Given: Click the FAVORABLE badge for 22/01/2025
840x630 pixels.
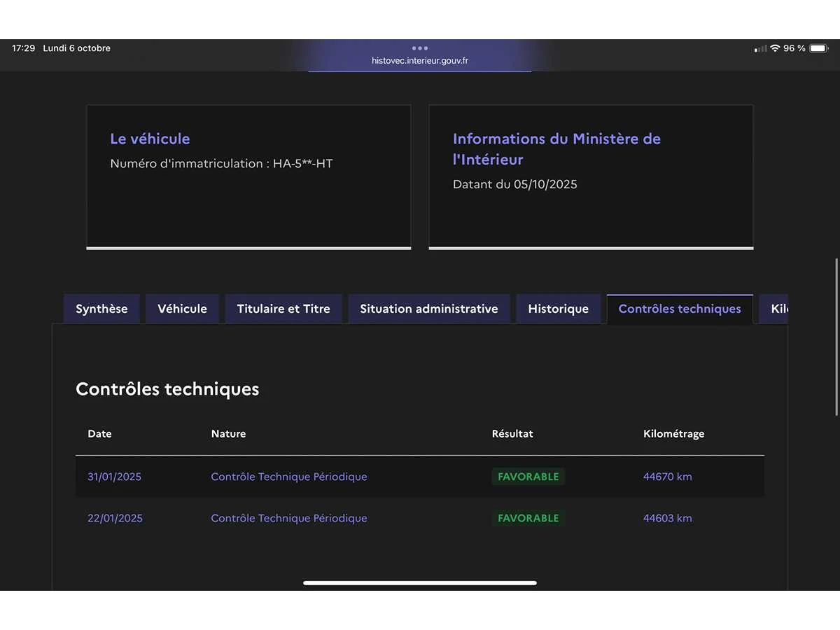Looking at the screenshot, I should 528,518.
